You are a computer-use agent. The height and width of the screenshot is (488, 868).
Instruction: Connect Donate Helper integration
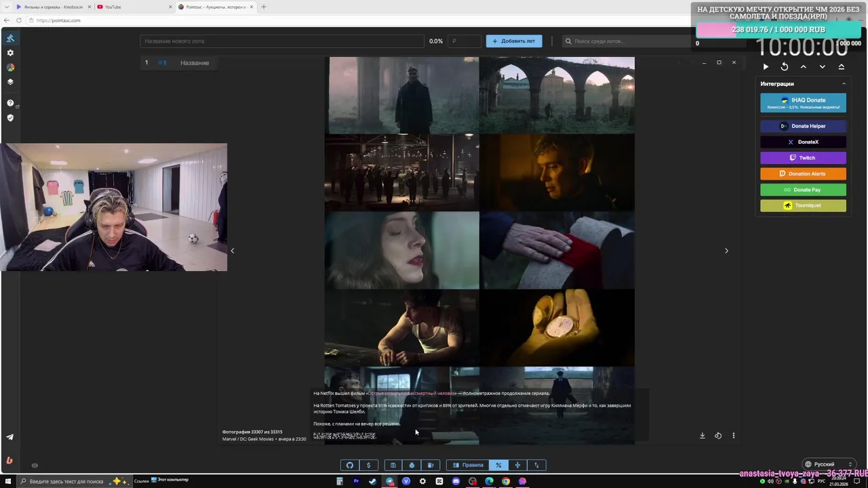(803, 126)
